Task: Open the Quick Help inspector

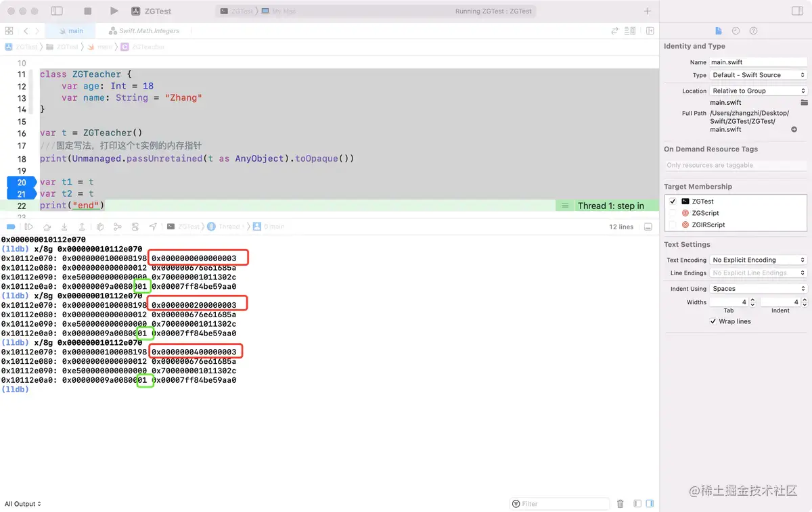Action: 753,31
